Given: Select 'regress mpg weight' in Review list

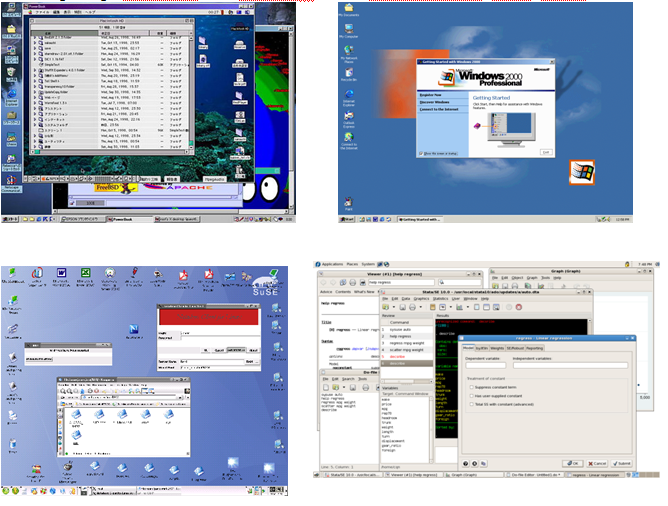Looking at the screenshot, I should [x=406, y=343].
